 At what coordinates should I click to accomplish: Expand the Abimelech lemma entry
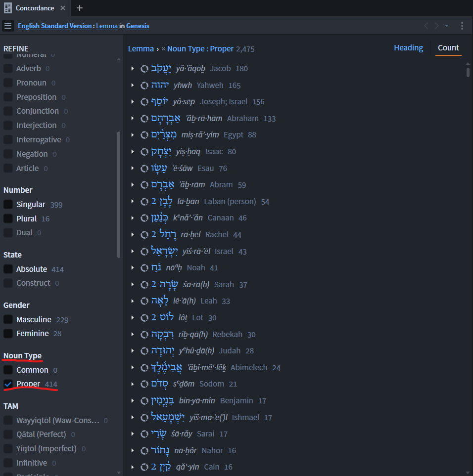(x=133, y=368)
